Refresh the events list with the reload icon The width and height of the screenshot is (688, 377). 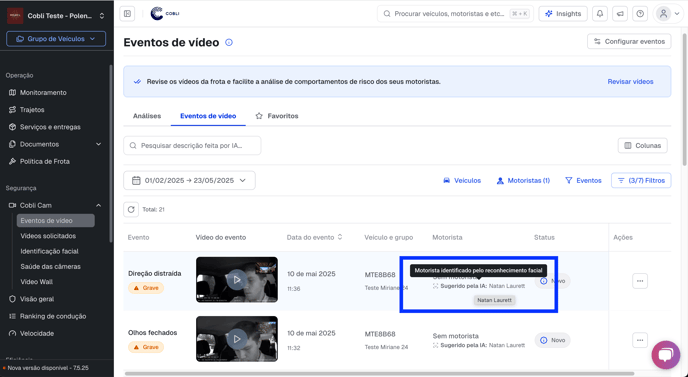[x=131, y=209]
